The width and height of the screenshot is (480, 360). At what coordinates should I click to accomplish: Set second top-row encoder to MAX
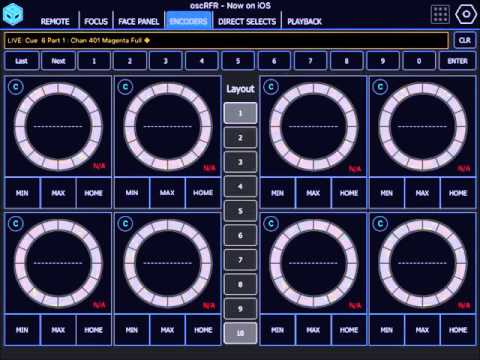pyautogui.click(x=167, y=193)
